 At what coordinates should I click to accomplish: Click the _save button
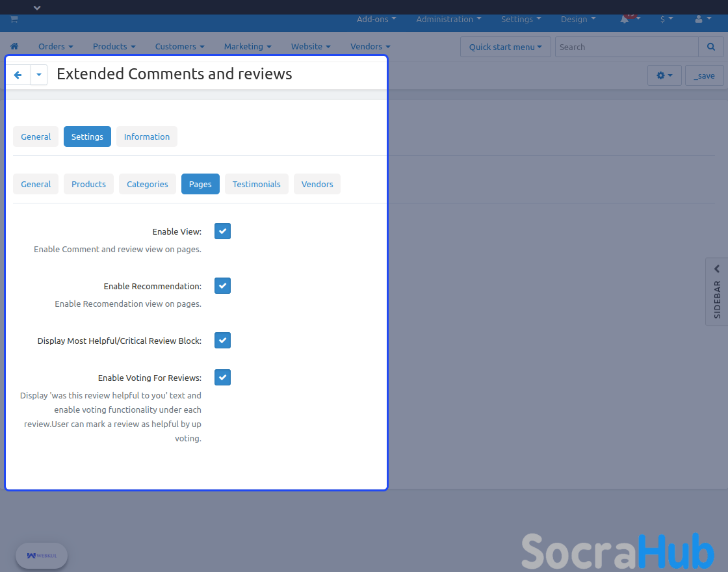704,75
